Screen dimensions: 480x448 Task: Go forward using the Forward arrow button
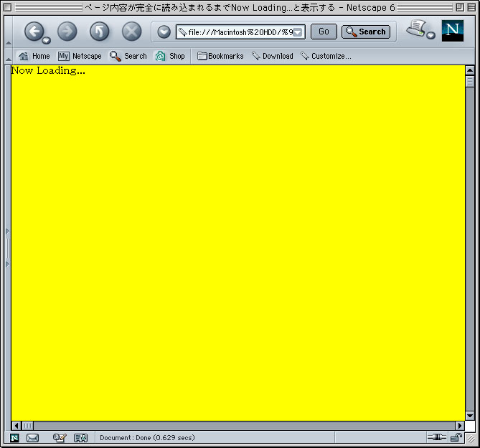[67, 32]
